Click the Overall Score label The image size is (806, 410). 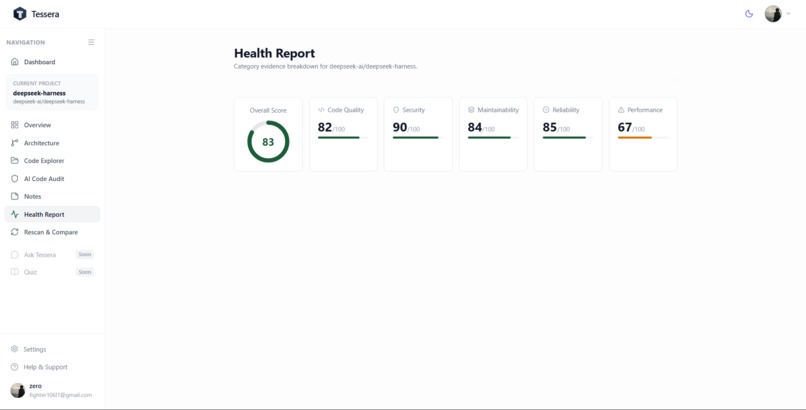pyautogui.click(x=268, y=110)
